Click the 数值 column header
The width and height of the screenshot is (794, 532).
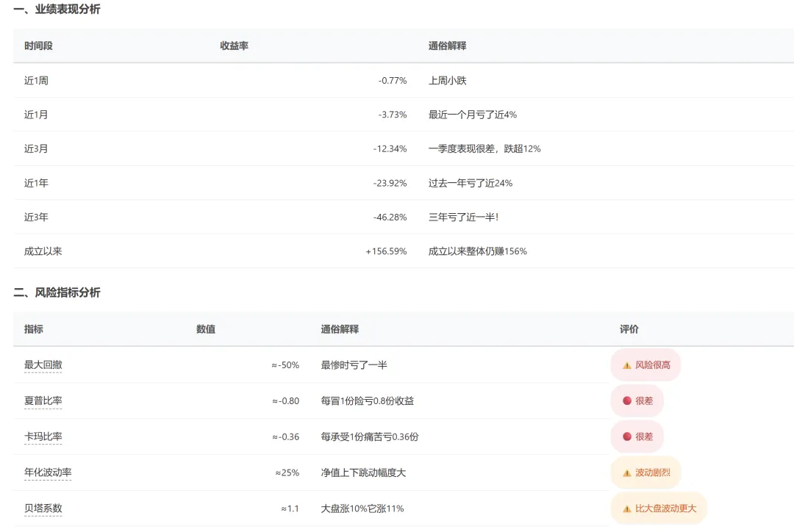point(206,329)
